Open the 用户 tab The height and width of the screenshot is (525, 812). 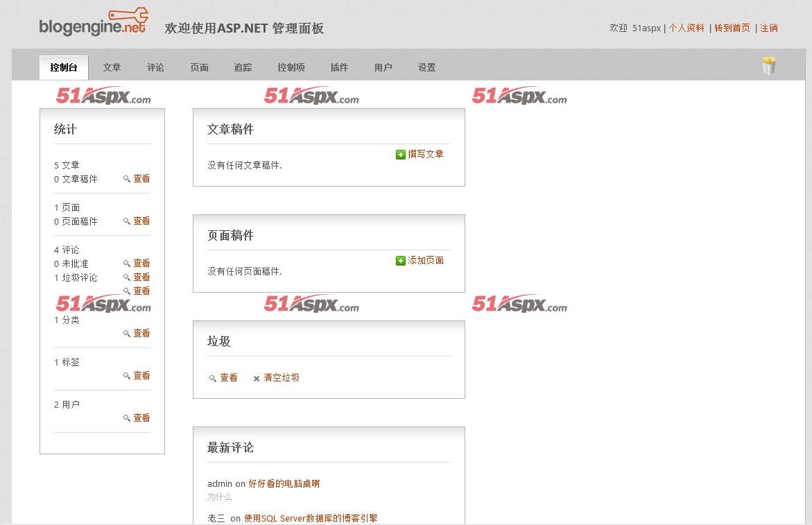point(383,68)
